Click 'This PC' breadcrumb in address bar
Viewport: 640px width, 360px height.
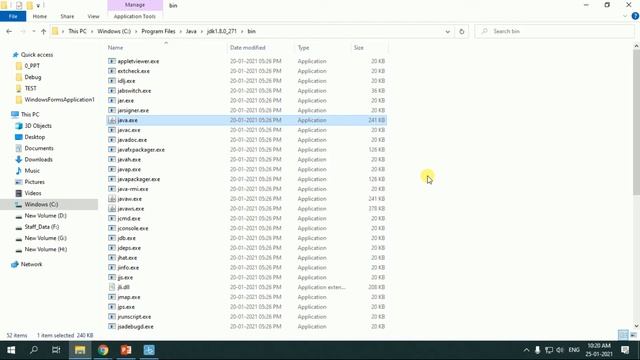click(x=77, y=31)
